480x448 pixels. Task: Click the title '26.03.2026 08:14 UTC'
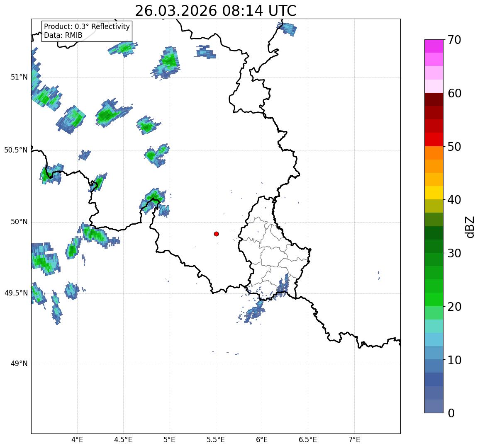coord(216,11)
